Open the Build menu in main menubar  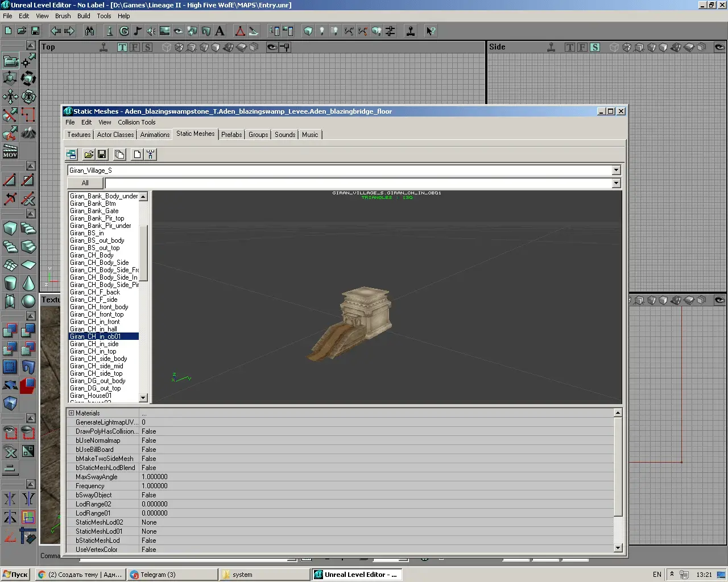coord(84,16)
